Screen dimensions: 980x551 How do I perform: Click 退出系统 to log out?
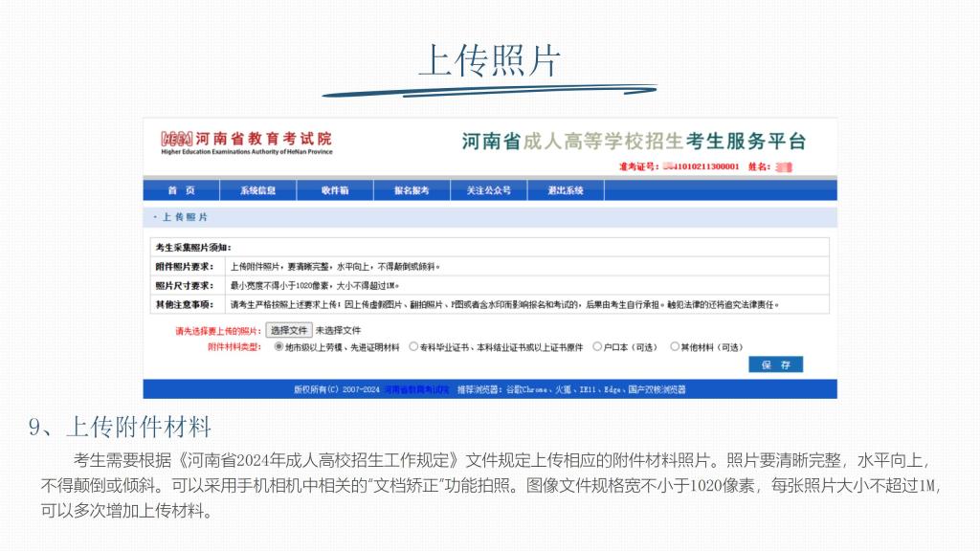[566, 190]
